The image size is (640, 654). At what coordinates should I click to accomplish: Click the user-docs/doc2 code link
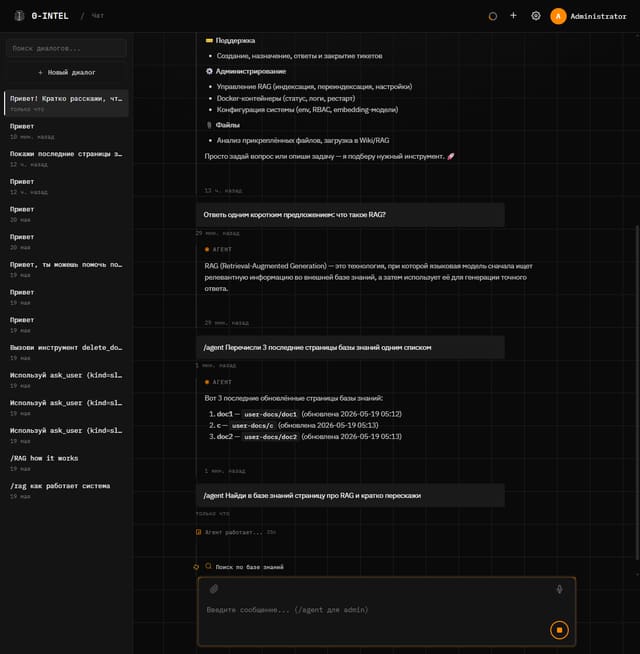(x=270, y=437)
